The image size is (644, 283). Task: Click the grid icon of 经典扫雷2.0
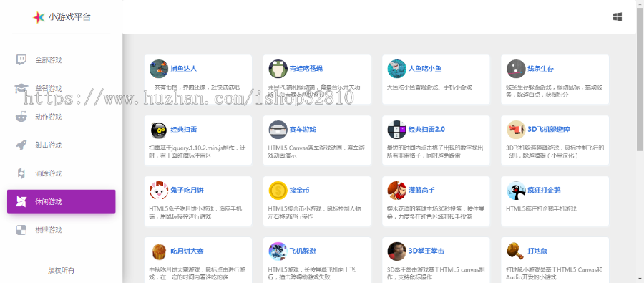click(396, 130)
